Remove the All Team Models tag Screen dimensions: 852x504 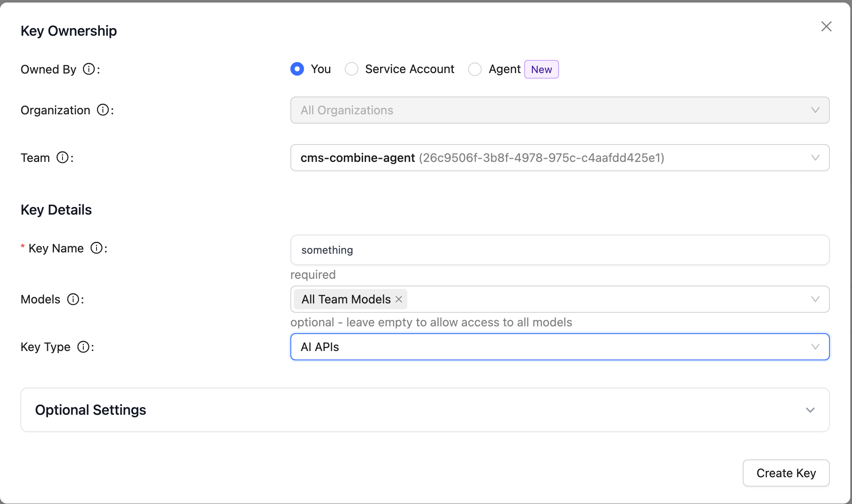399,299
